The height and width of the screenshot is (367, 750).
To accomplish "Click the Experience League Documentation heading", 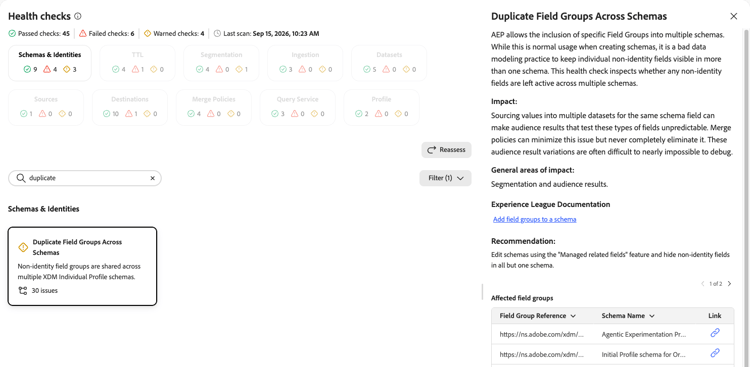I will click(x=551, y=204).
